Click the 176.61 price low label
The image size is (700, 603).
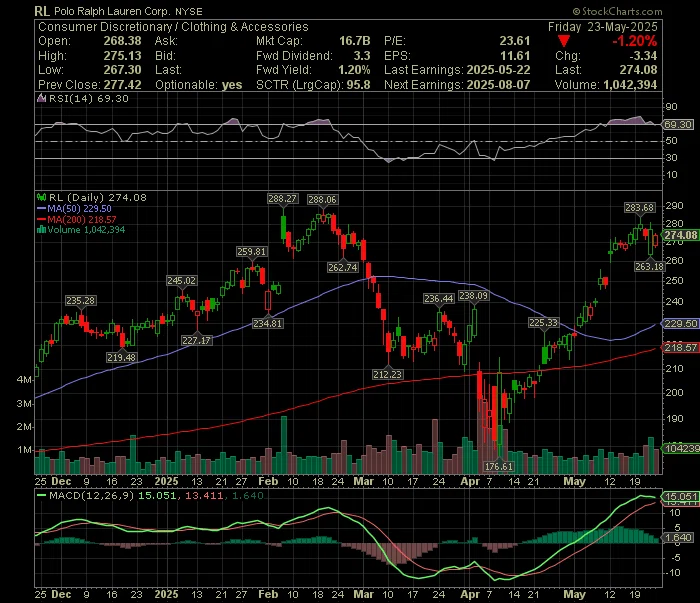[x=499, y=466]
